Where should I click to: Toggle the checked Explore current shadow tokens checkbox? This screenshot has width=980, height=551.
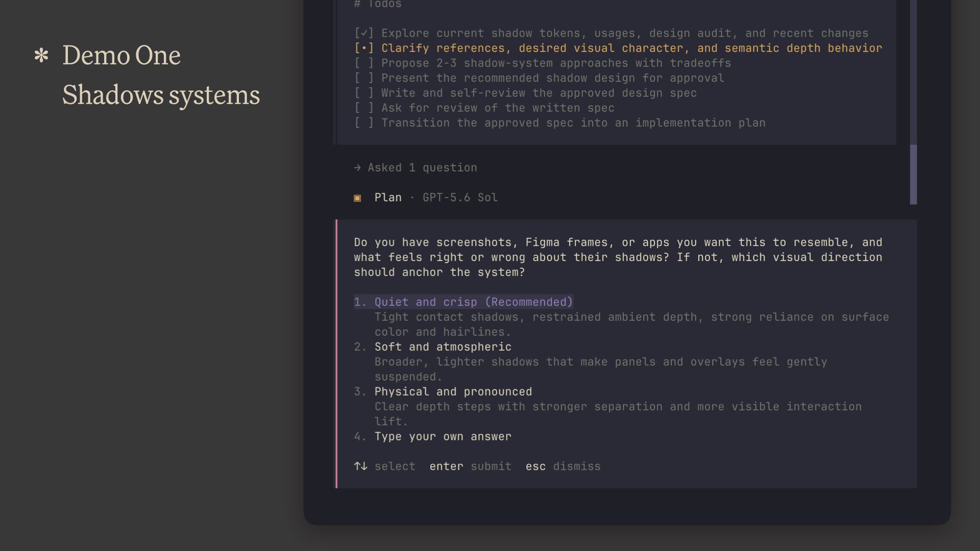364,34
